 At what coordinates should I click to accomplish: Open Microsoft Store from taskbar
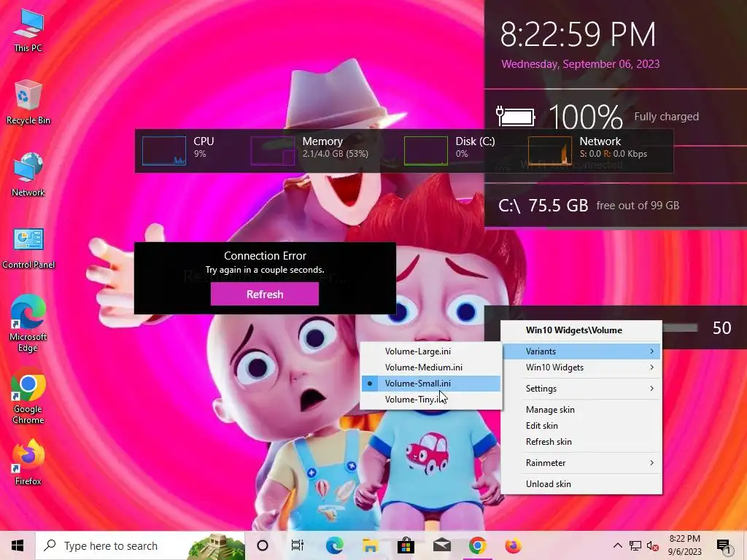tap(406, 545)
